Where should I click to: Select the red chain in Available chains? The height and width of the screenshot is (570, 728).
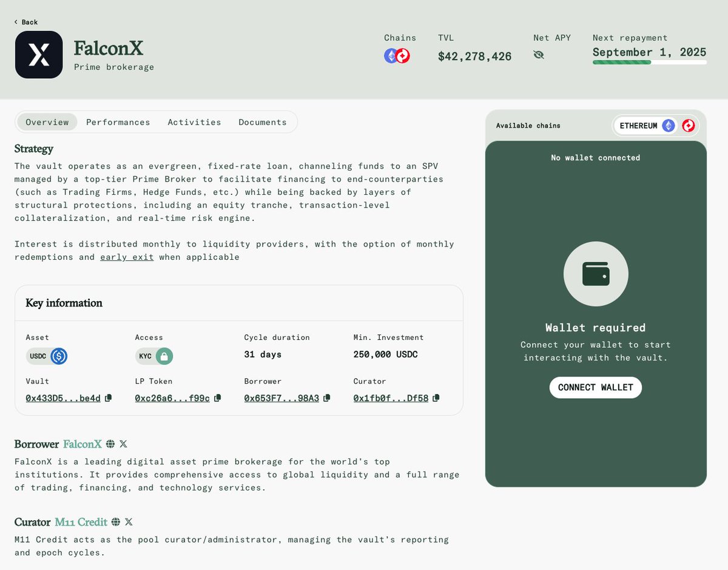pos(689,126)
